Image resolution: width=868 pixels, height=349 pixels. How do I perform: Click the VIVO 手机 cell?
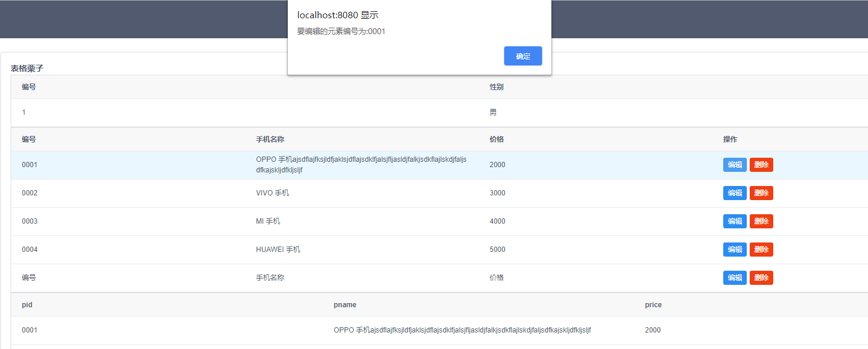pos(272,193)
